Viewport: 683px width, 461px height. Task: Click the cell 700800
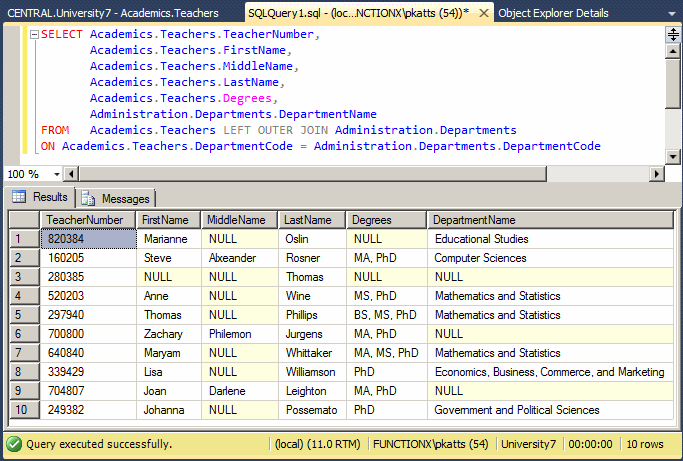click(x=88, y=334)
